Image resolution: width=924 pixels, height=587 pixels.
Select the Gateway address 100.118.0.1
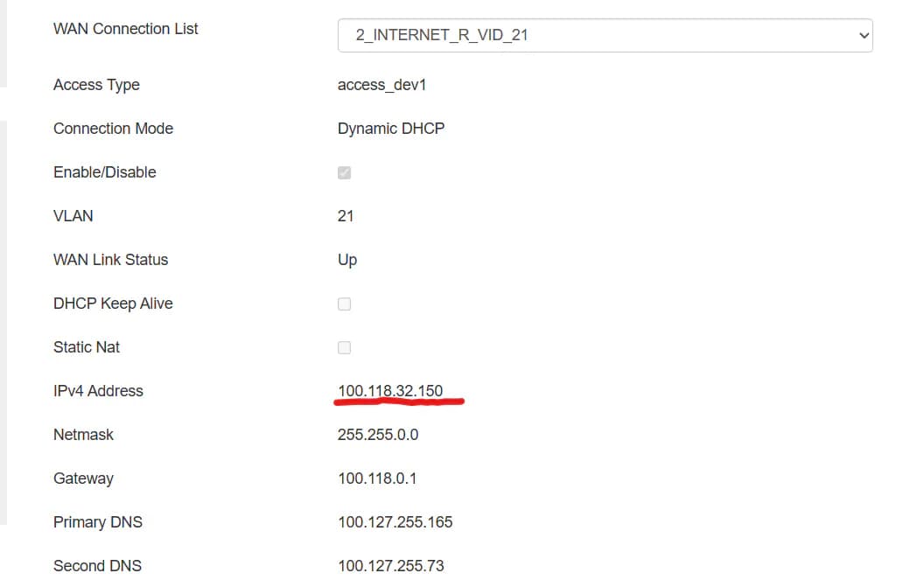pyautogui.click(x=377, y=479)
